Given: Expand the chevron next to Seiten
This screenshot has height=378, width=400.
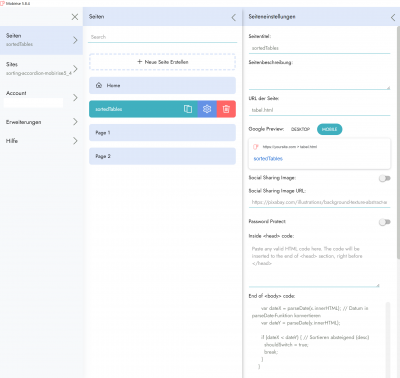Looking at the screenshot, I should point(75,40).
